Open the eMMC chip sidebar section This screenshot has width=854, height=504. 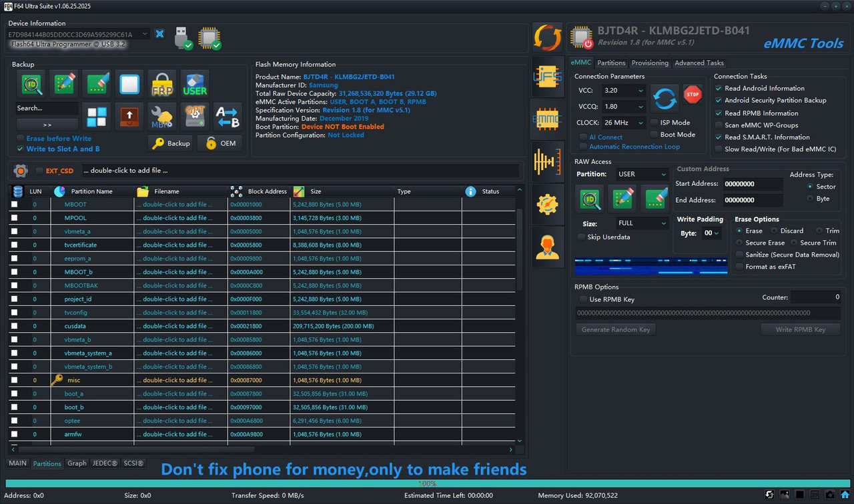pyautogui.click(x=548, y=119)
